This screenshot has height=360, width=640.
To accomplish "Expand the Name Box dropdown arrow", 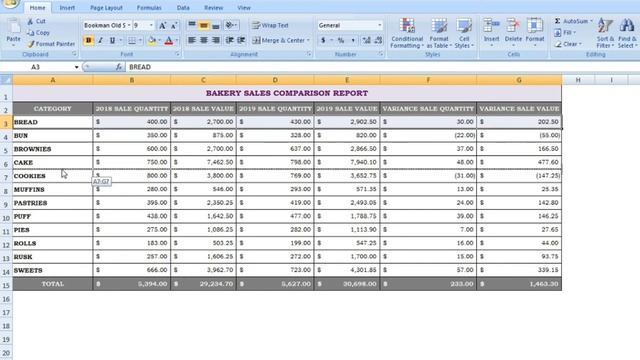I will 76,67.
